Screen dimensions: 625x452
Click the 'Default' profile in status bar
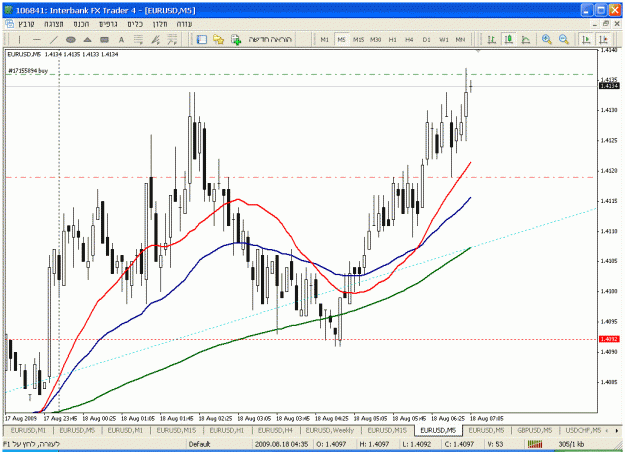click(199, 444)
